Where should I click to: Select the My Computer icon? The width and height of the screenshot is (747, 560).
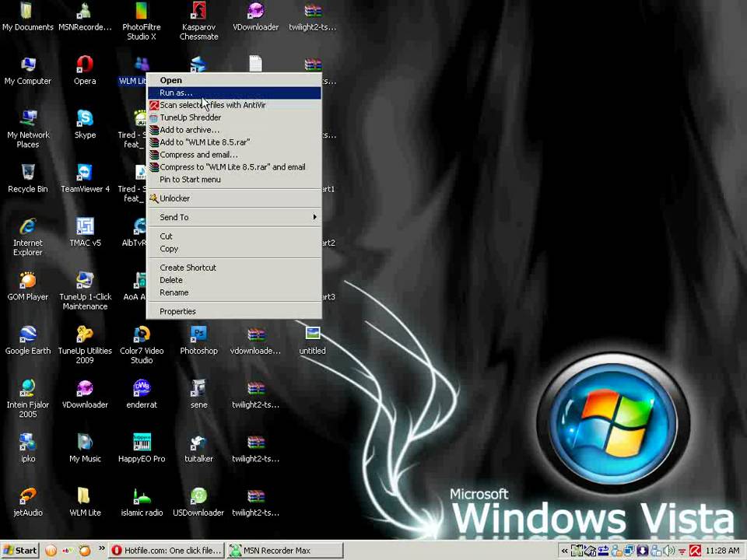[x=28, y=71]
